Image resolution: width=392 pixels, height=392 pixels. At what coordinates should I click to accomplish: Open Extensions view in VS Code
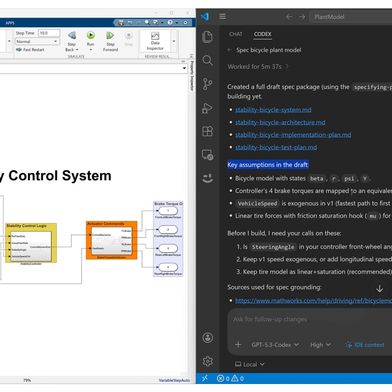[207, 131]
